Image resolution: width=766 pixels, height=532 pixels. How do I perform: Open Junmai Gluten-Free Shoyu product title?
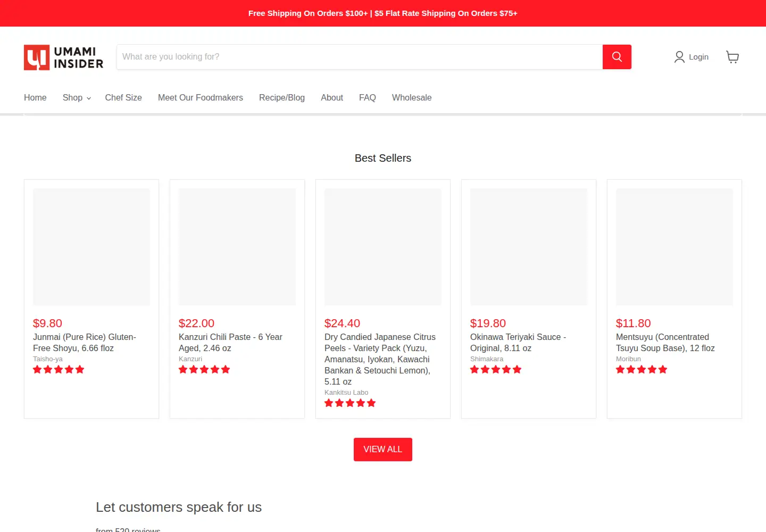click(x=85, y=343)
